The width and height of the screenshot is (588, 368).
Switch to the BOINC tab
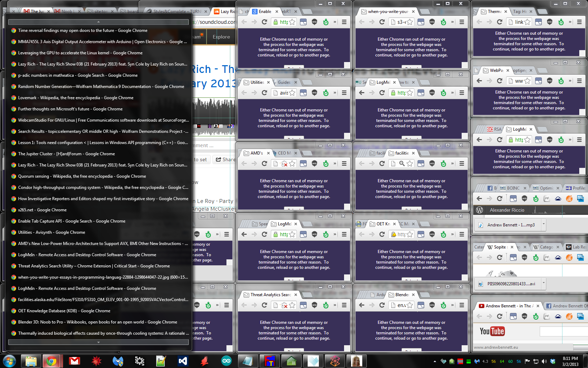(x=513, y=188)
